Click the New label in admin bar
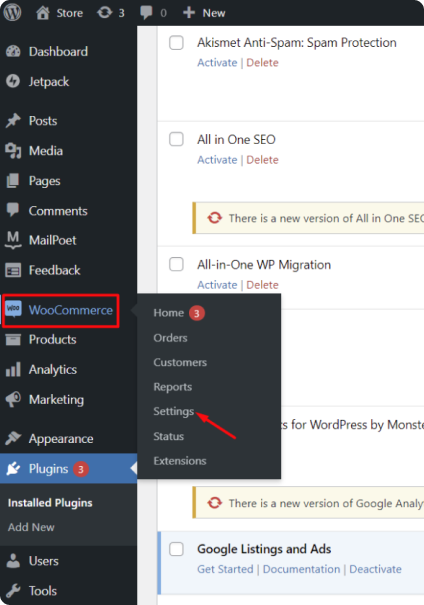 click(214, 13)
